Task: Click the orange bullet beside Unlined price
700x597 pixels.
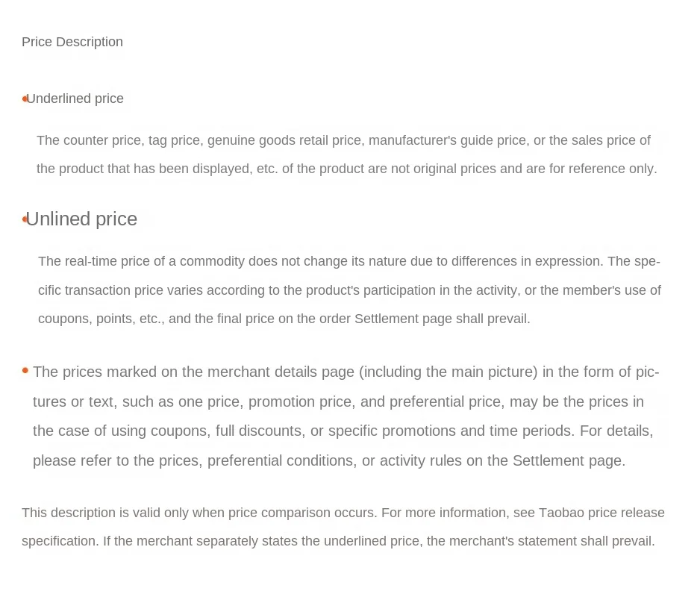Action: 25,219
